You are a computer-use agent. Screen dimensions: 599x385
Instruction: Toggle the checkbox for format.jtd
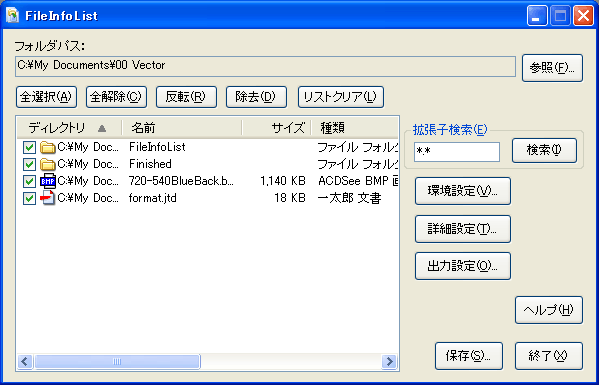coord(29,199)
